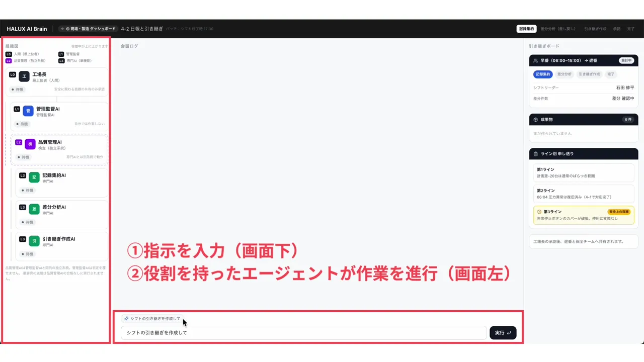
Task: Click the 0 件 count badge
Action: tap(628, 120)
